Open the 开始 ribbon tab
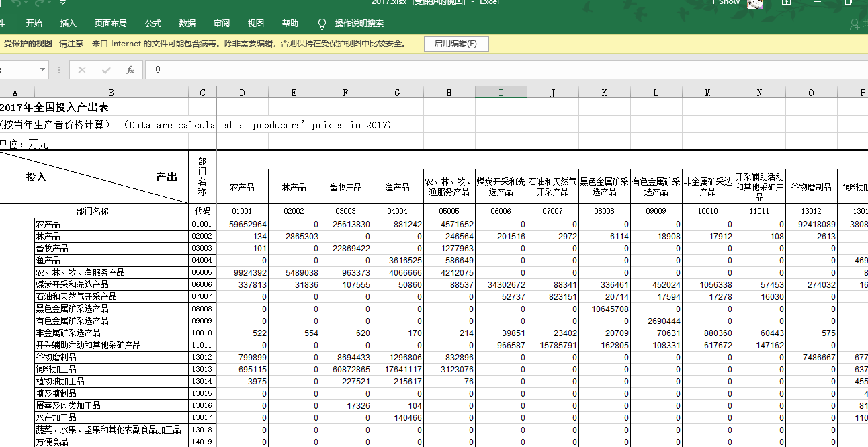This screenshot has height=447, width=868. [34, 24]
